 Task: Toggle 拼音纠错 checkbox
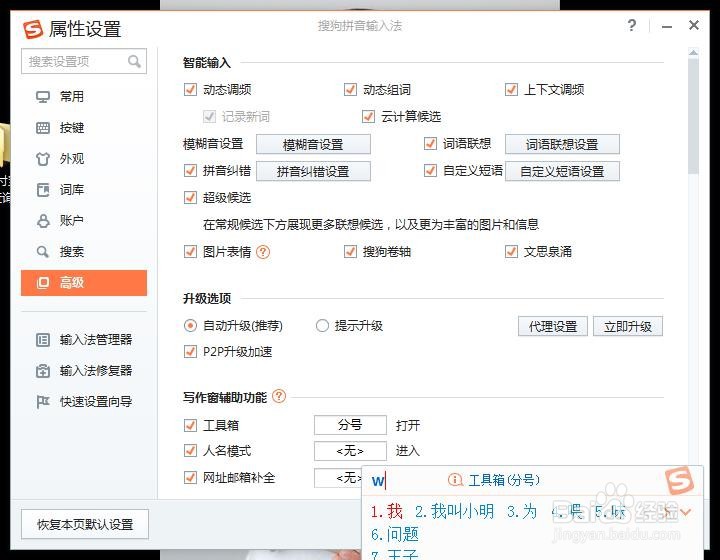(x=190, y=171)
